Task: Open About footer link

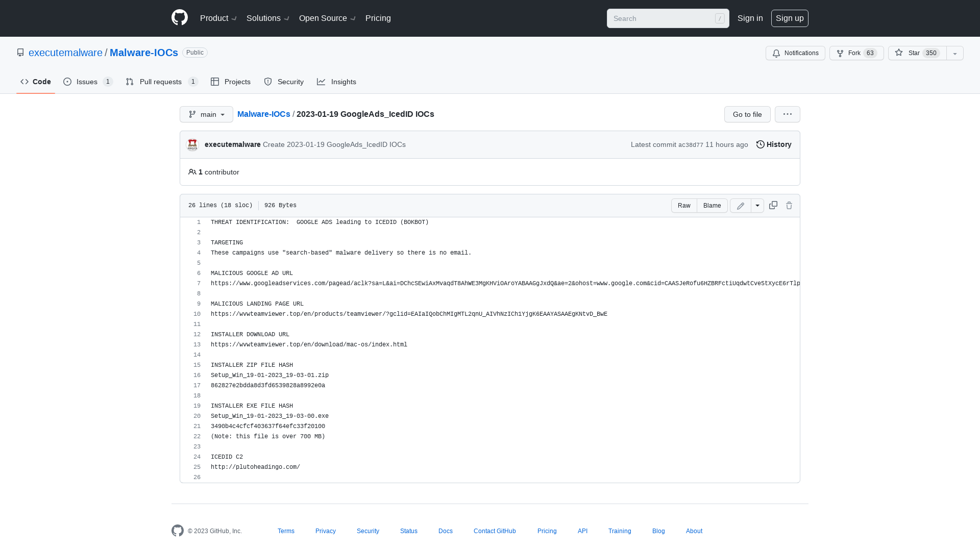Action: (694, 531)
